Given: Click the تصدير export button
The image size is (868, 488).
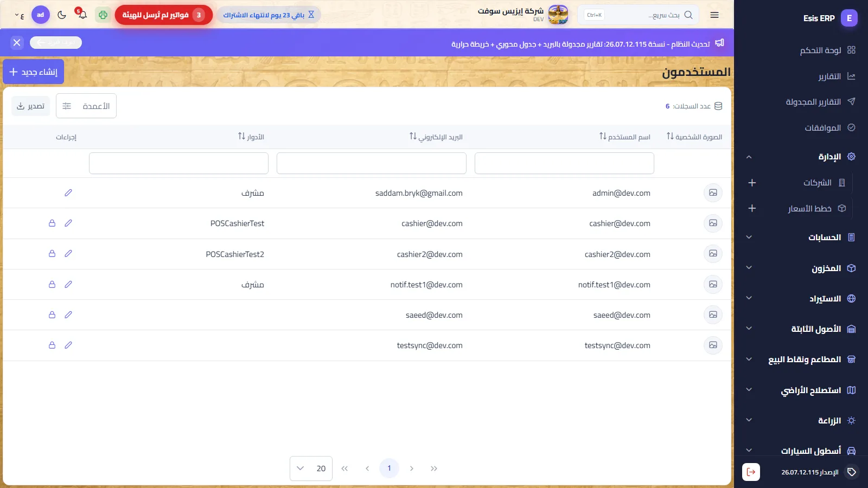Looking at the screenshot, I should [31, 106].
